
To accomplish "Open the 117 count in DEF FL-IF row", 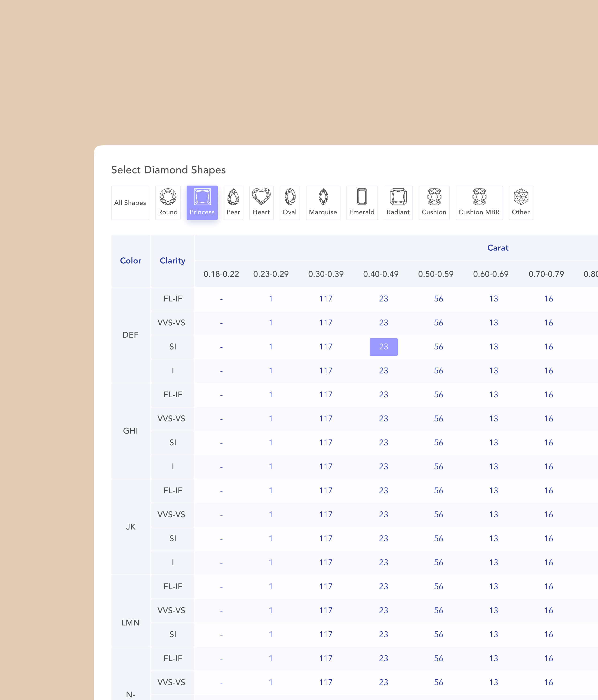I will (326, 299).
